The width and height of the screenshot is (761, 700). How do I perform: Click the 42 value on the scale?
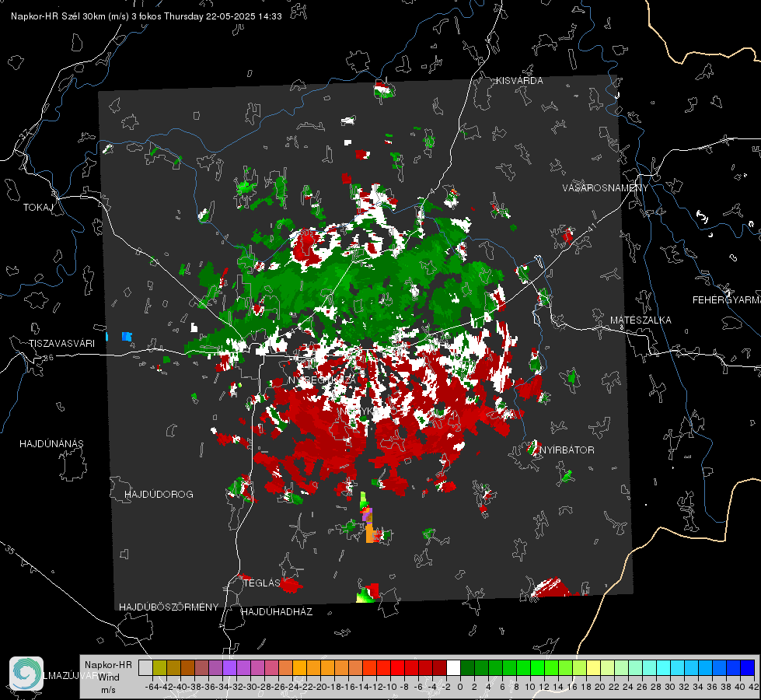754,687
